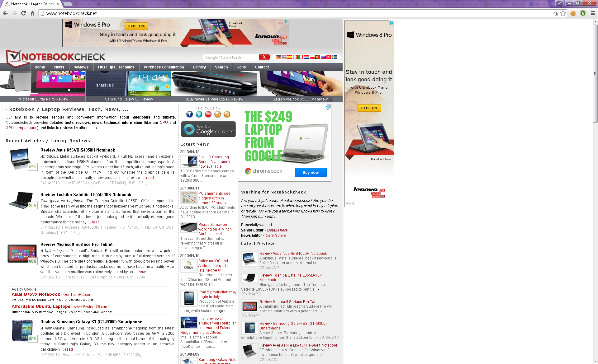Open the Reviews menu item
The width and height of the screenshot is (598, 364).
tap(81, 67)
